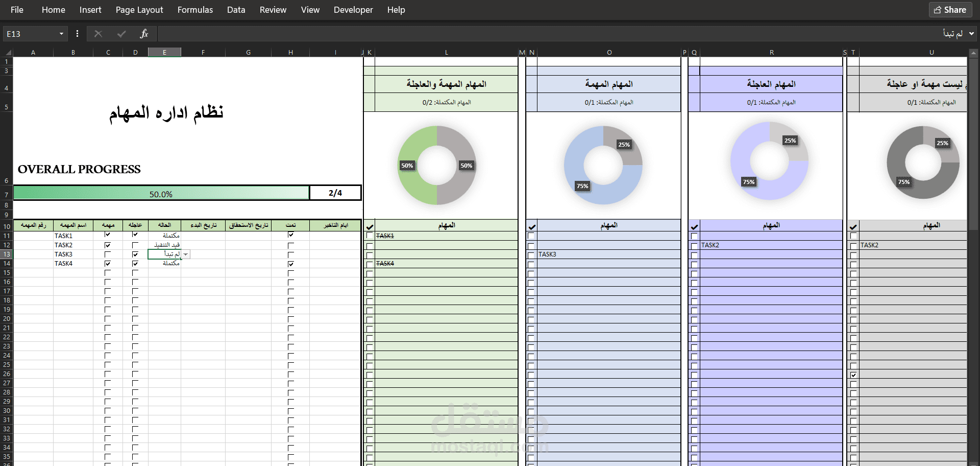The image size is (980, 466).
Task: Open the status dropdown in cell E13
Action: (186, 254)
